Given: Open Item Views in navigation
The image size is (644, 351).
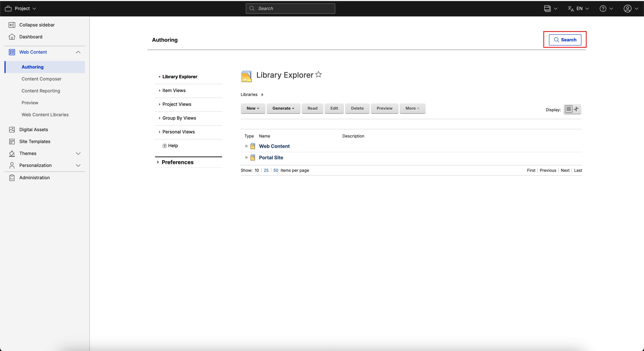Looking at the screenshot, I should point(174,91).
